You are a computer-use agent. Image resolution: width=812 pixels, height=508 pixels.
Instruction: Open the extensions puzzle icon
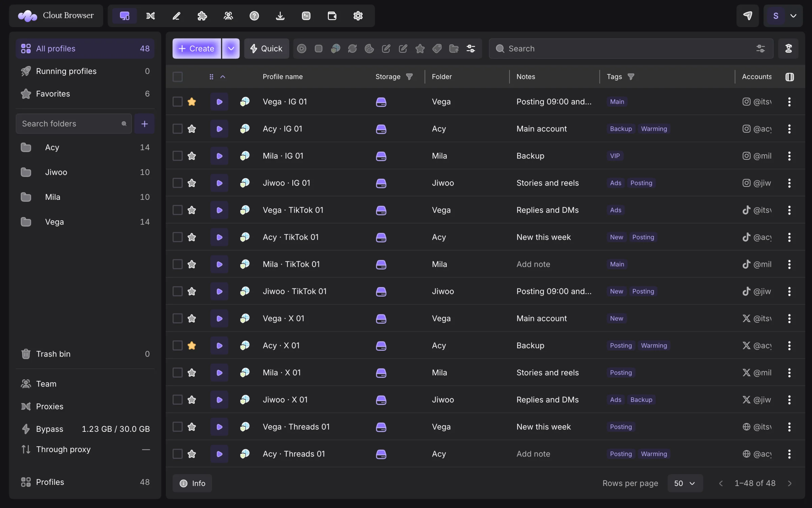pyautogui.click(x=202, y=16)
